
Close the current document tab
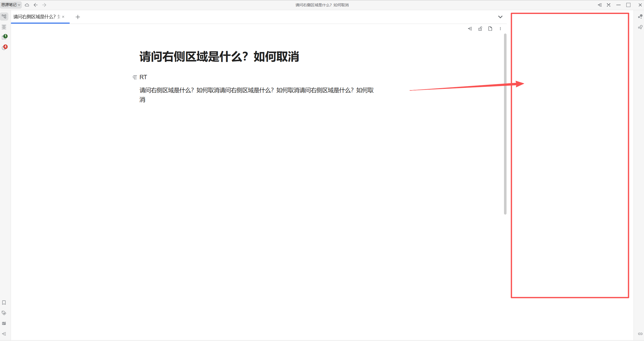pyautogui.click(x=63, y=17)
